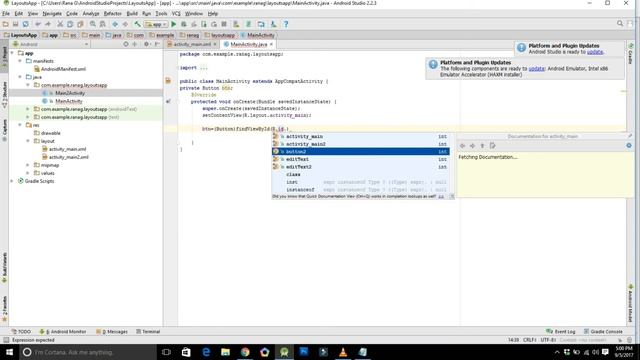The width and height of the screenshot is (640, 360).
Task: Run the app with green play icon
Action: click(174, 24)
